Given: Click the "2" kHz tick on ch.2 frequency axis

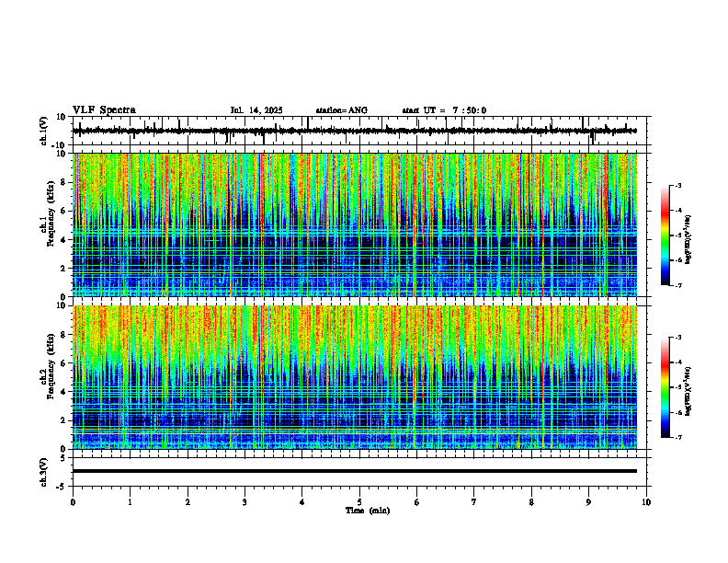Looking at the screenshot, I should pyautogui.click(x=65, y=420).
